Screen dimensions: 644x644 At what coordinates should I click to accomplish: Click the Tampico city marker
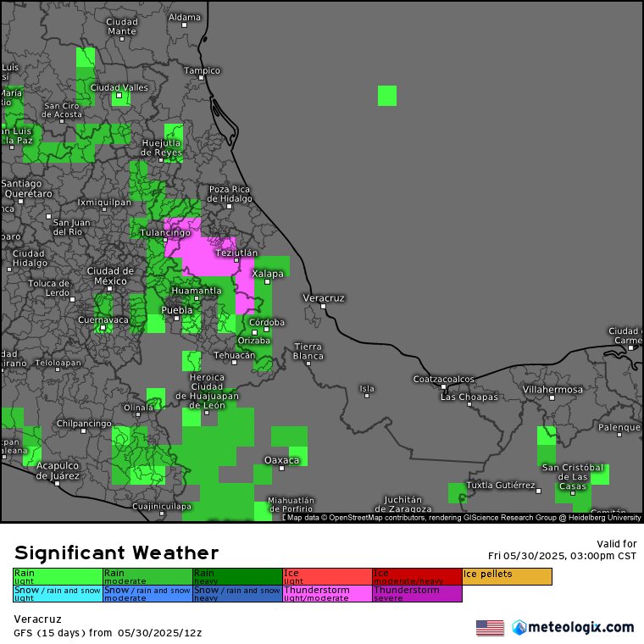coord(202,78)
